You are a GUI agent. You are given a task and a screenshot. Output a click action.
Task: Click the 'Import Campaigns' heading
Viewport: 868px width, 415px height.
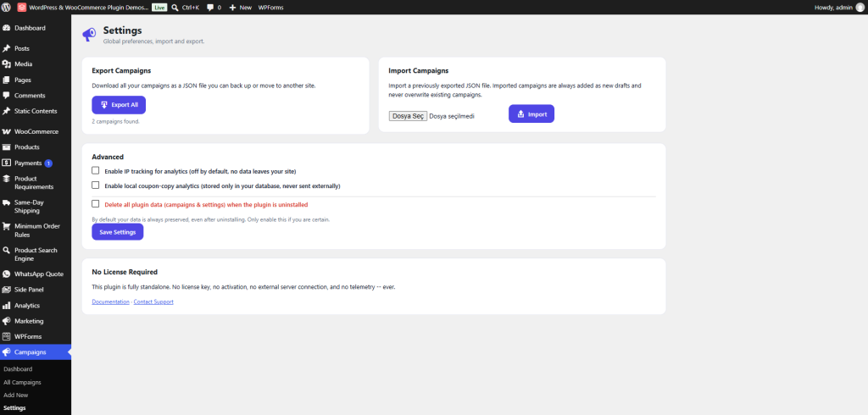point(419,71)
